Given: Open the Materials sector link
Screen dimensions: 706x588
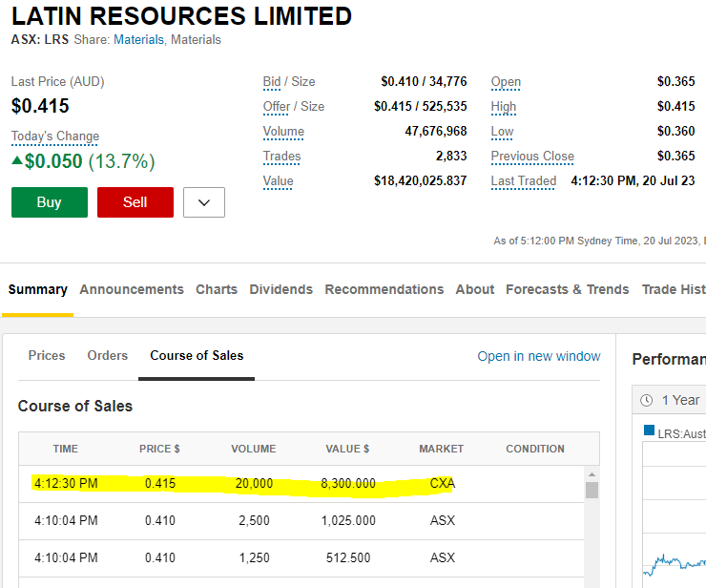Looking at the screenshot, I should [x=138, y=40].
